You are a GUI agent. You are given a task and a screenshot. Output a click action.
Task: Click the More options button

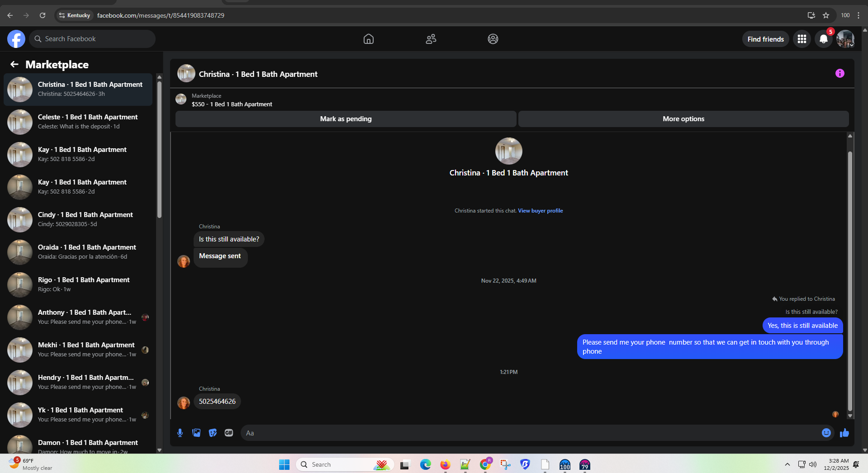click(x=683, y=119)
